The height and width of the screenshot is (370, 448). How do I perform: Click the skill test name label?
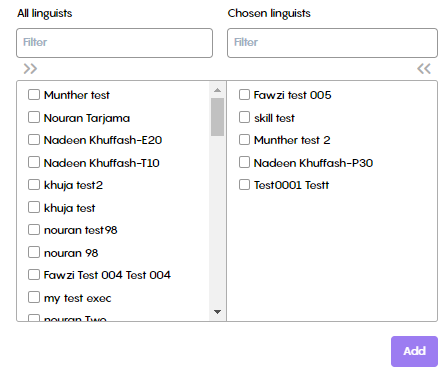tap(274, 118)
